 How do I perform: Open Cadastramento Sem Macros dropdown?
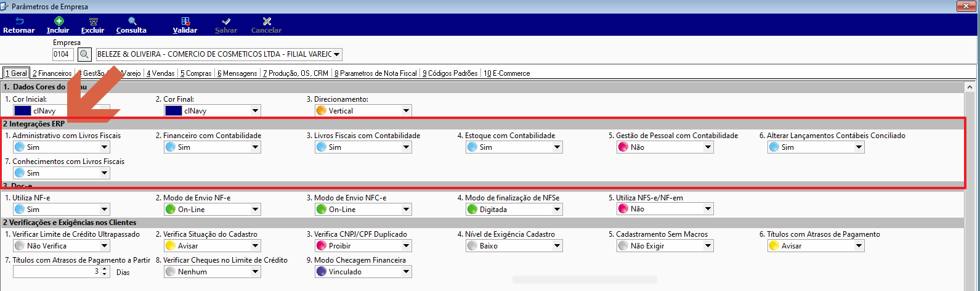click(x=708, y=246)
